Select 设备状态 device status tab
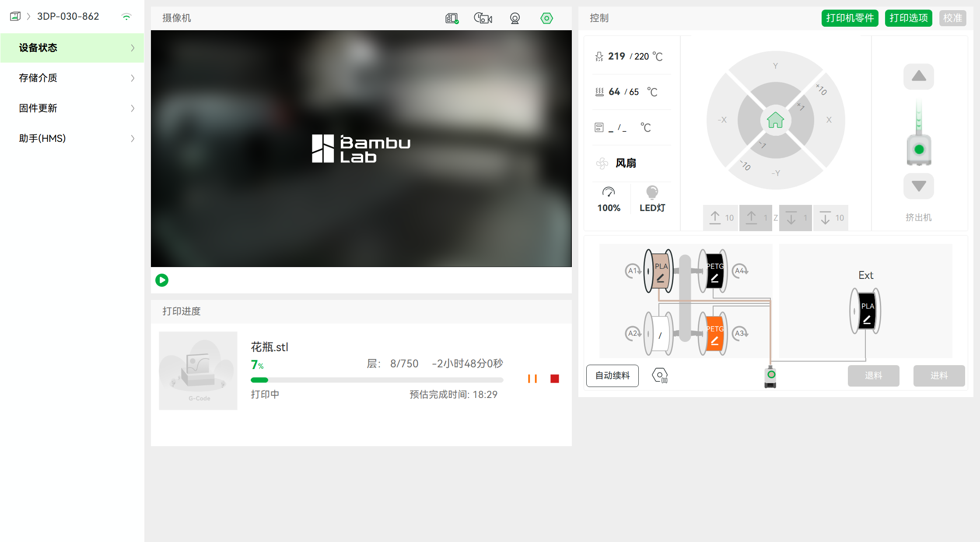Image resolution: width=980 pixels, height=542 pixels. click(72, 48)
